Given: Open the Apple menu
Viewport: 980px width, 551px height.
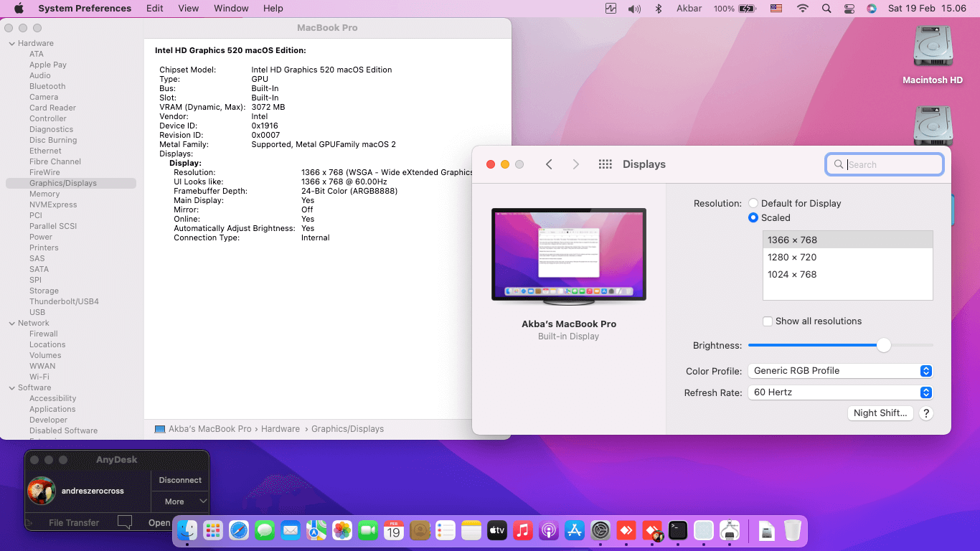Looking at the screenshot, I should point(19,9).
